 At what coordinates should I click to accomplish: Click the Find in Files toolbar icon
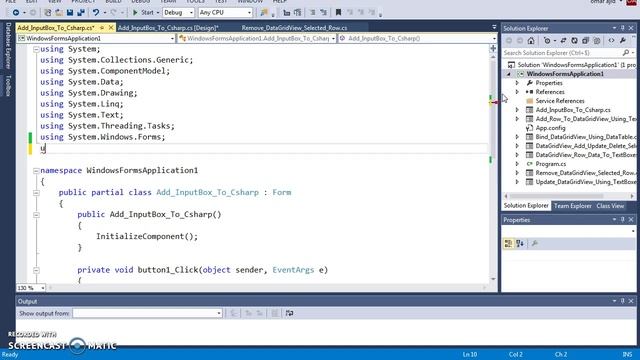point(264,13)
